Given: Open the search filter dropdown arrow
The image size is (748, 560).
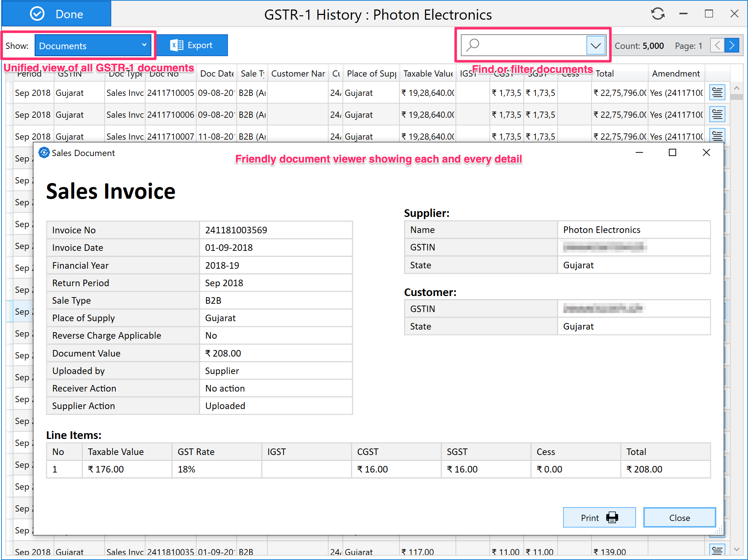Looking at the screenshot, I should 596,46.
